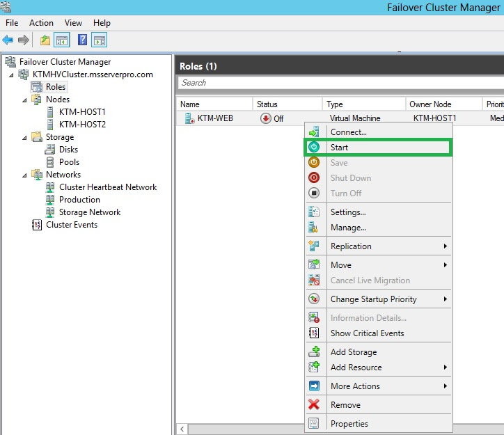Select Roles in the cluster tree
Screen dimensions: 504x435
click(x=55, y=87)
